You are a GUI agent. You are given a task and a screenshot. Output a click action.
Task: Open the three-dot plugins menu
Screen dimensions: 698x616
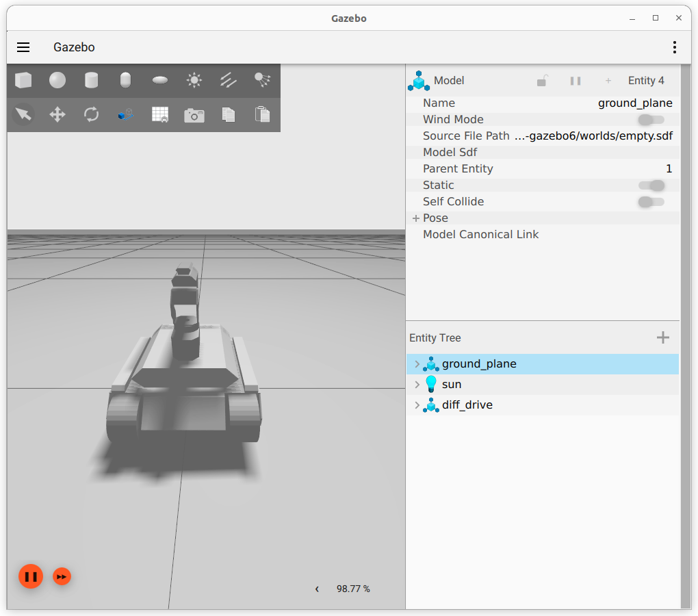674,47
